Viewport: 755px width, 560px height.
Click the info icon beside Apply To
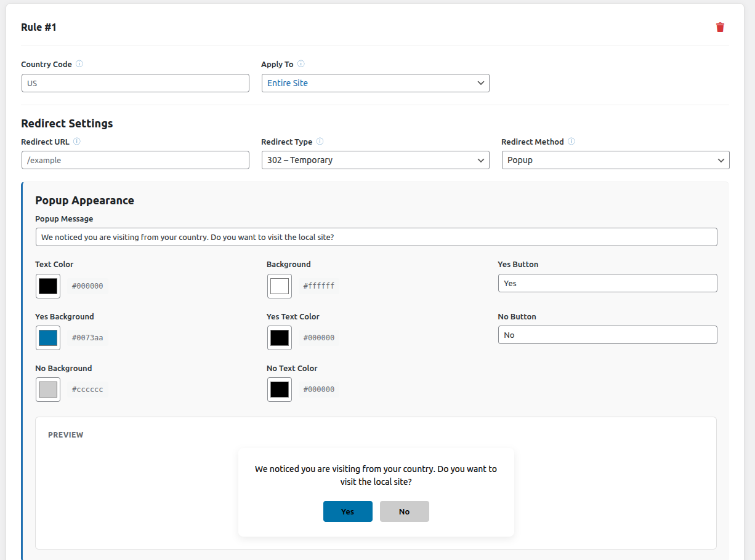click(301, 64)
